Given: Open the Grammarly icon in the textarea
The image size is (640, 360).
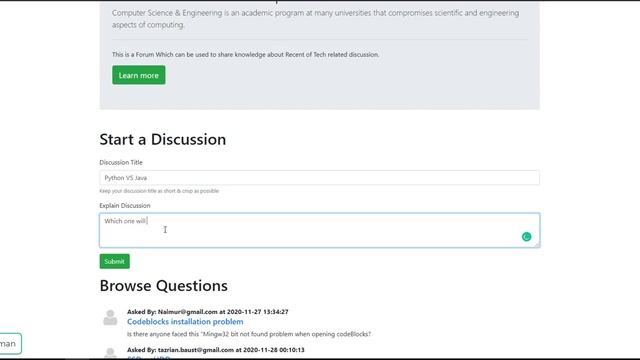Looking at the screenshot, I should (x=527, y=237).
